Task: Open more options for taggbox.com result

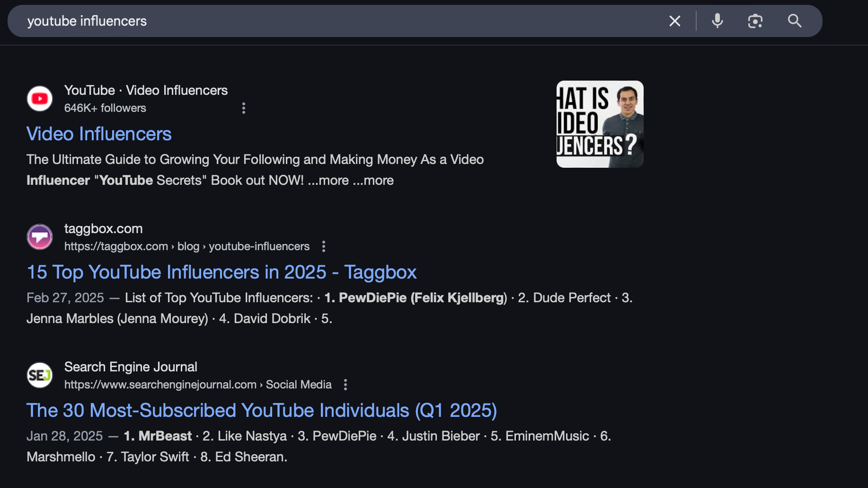Action: click(324, 246)
